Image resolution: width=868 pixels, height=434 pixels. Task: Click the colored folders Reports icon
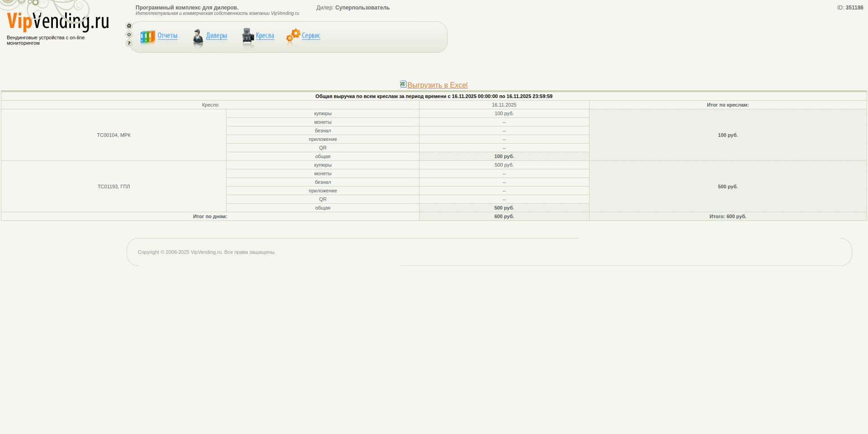pyautogui.click(x=147, y=37)
